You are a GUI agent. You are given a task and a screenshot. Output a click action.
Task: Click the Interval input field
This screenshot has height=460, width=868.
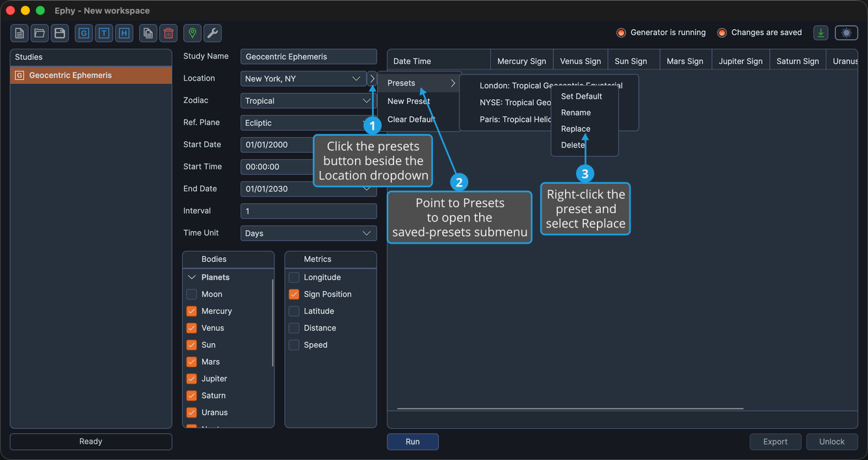tap(308, 211)
